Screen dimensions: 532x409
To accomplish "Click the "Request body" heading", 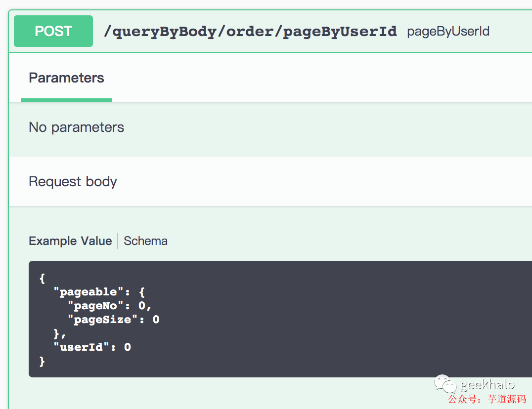I will 73,182.
